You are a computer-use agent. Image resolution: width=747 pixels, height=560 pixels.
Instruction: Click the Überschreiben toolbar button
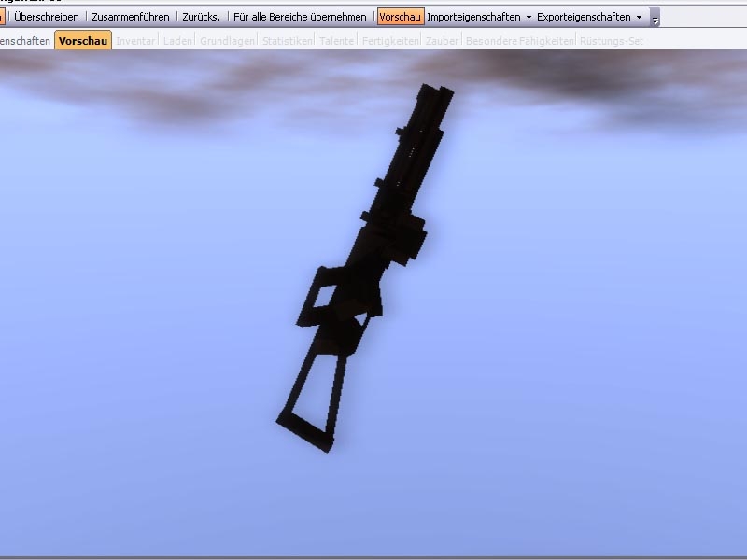pyautogui.click(x=46, y=17)
